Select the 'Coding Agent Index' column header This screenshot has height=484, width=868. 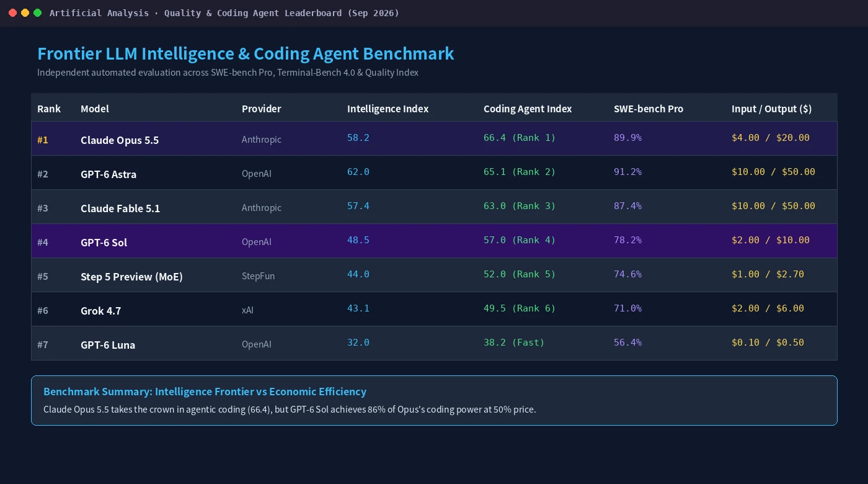[x=528, y=109]
